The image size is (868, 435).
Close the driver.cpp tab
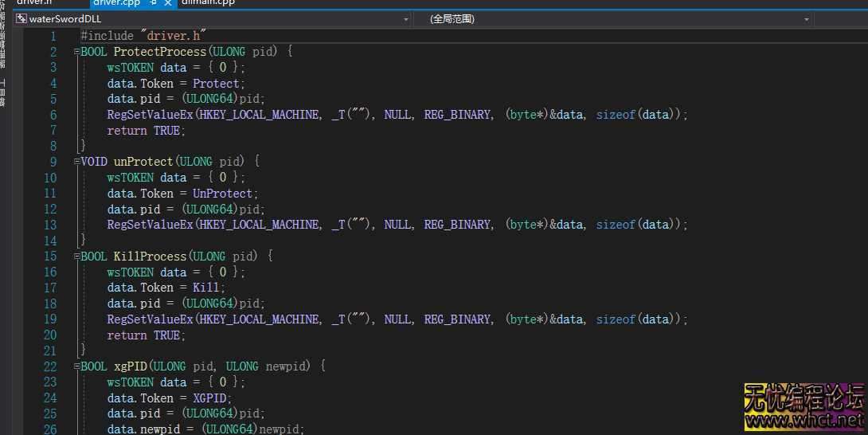click(x=168, y=3)
